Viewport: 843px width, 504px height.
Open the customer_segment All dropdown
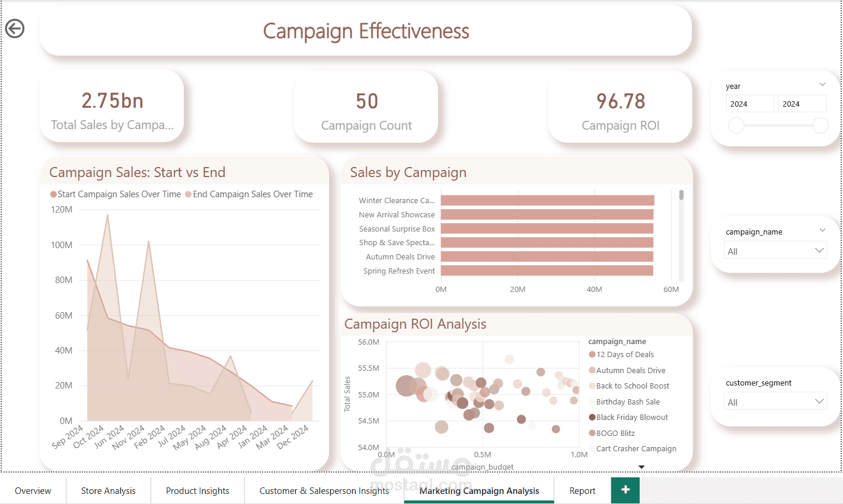[x=776, y=402]
